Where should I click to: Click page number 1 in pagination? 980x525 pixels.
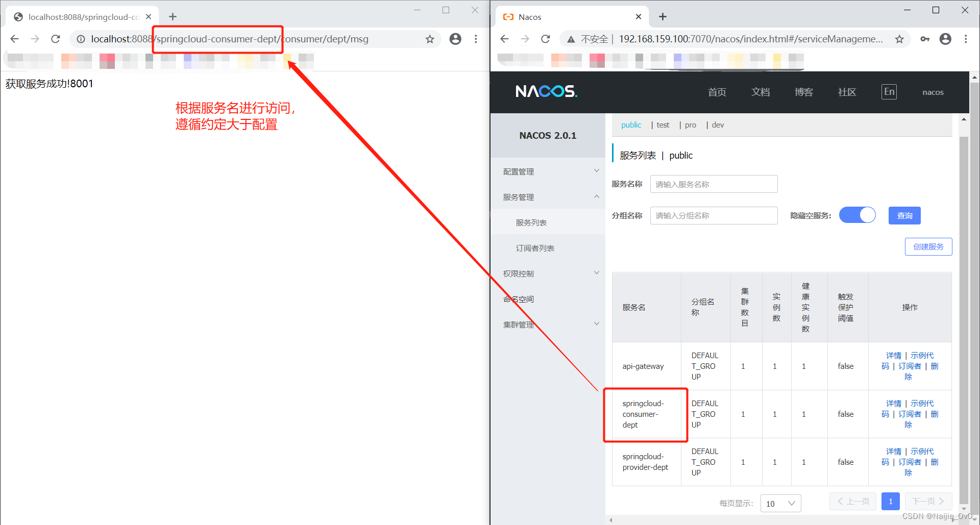pos(890,502)
